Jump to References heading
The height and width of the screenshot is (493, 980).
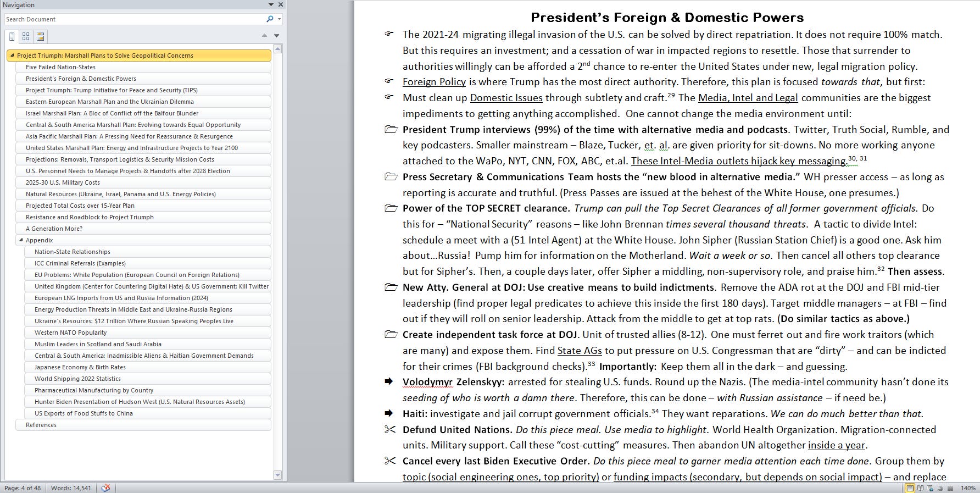pos(143,425)
